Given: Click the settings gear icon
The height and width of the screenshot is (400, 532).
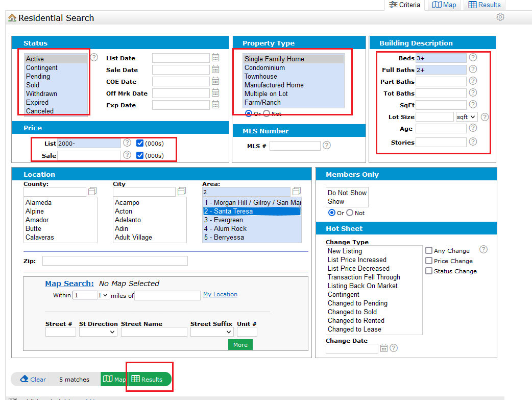Looking at the screenshot, I should pos(500,17).
